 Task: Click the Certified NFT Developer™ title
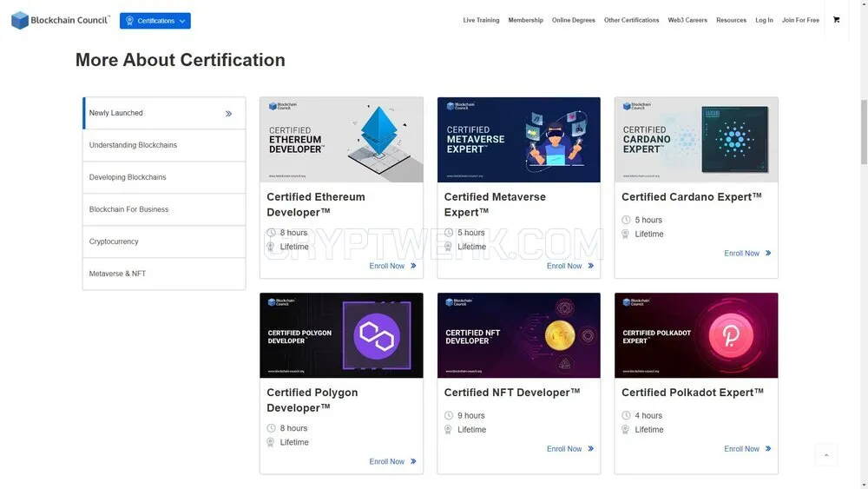[x=512, y=392]
